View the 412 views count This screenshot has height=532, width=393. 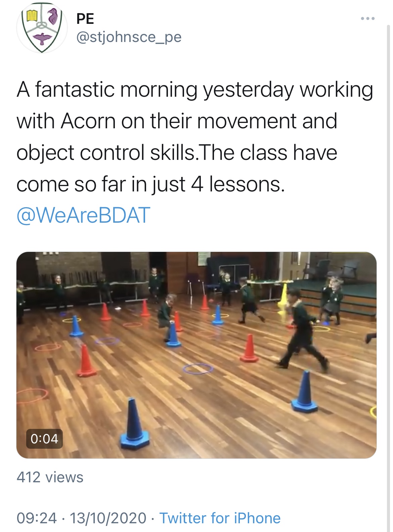(50, 477)
